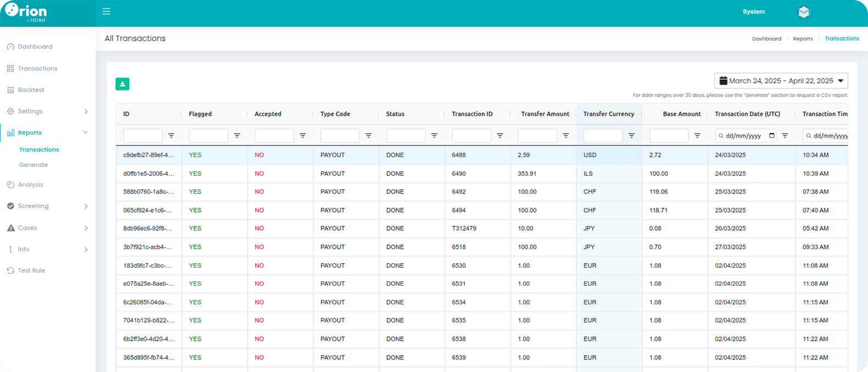This screenshot has width=868, height=372.
Task: Open the calendar picker in Transaction Date filter
Action: click(772, 136)
